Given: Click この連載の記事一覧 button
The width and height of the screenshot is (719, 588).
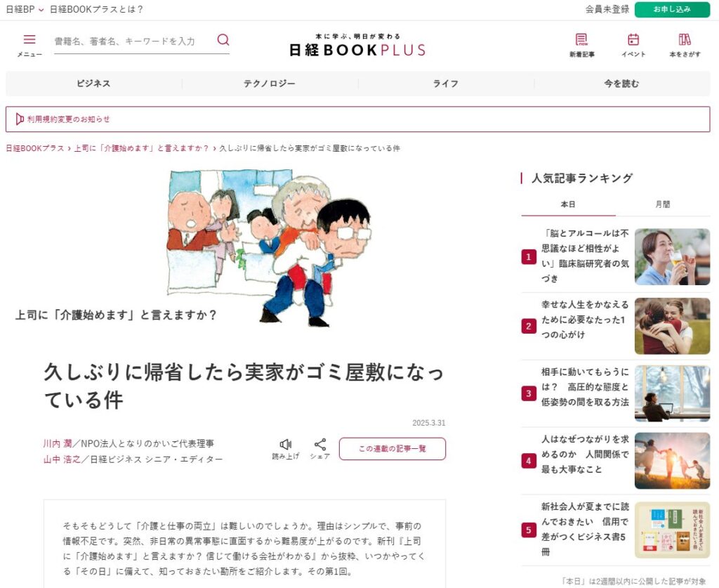Looking at the screenshot, I should tap(392, 449).
